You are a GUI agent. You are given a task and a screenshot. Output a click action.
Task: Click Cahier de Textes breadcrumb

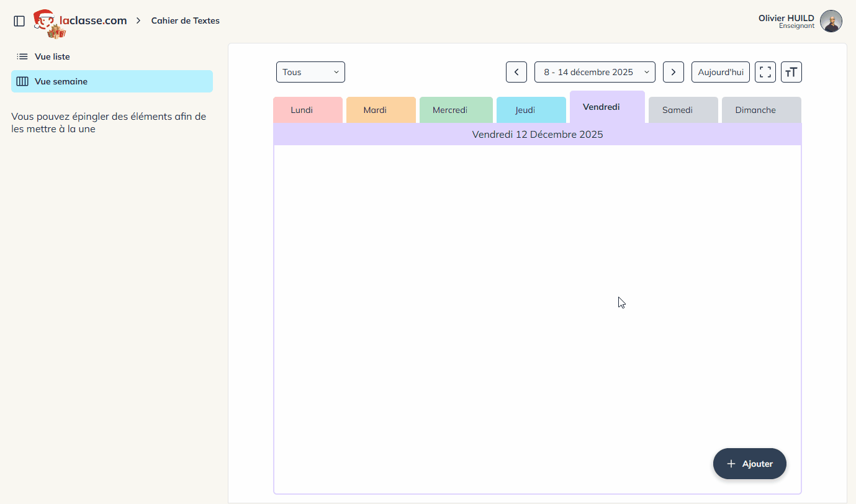[185, 20]
